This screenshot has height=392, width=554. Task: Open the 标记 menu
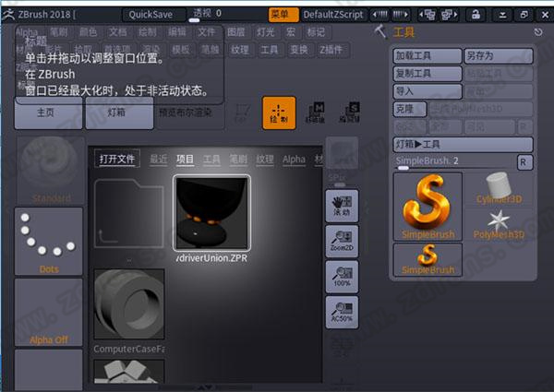(x=316, y=32)
